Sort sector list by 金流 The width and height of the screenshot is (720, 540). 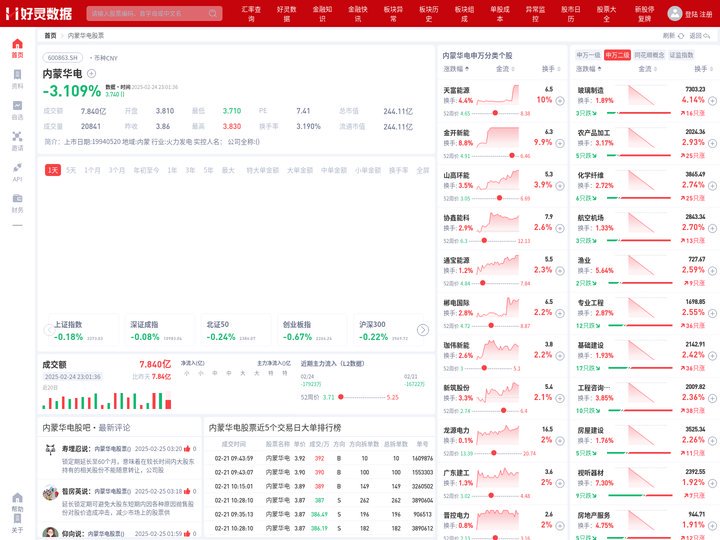coord(647,69)
